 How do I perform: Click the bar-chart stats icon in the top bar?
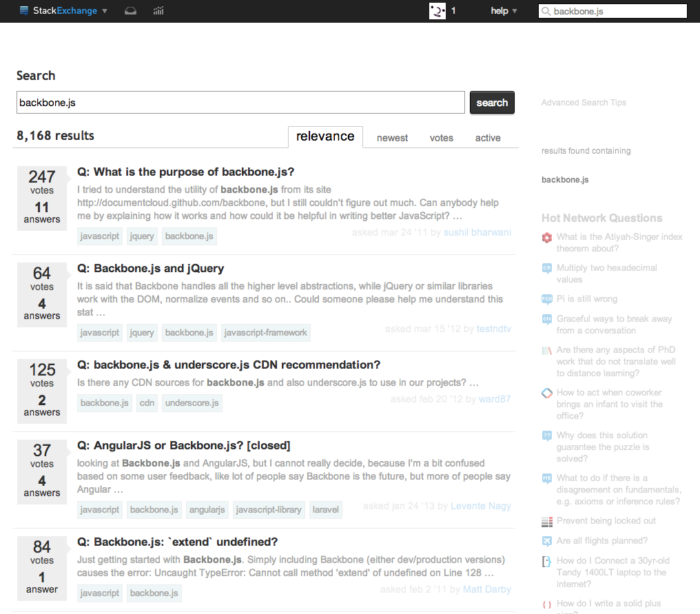pos(157,11)
